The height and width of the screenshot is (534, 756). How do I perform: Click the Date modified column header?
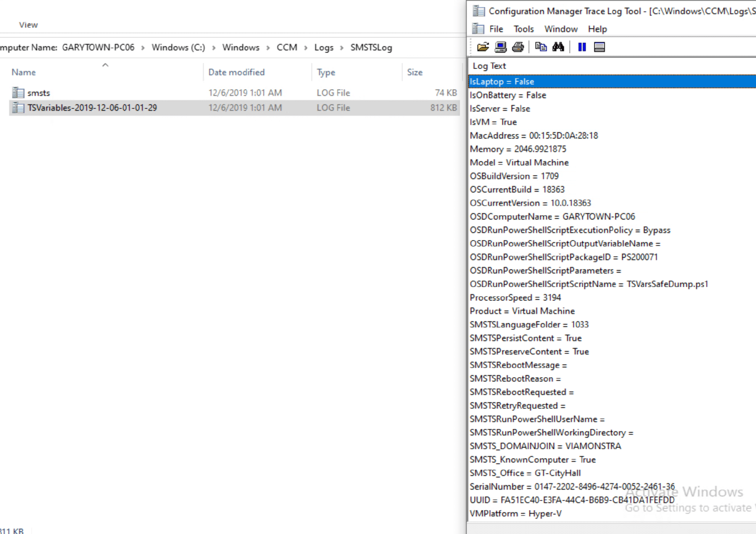(237, 72)
